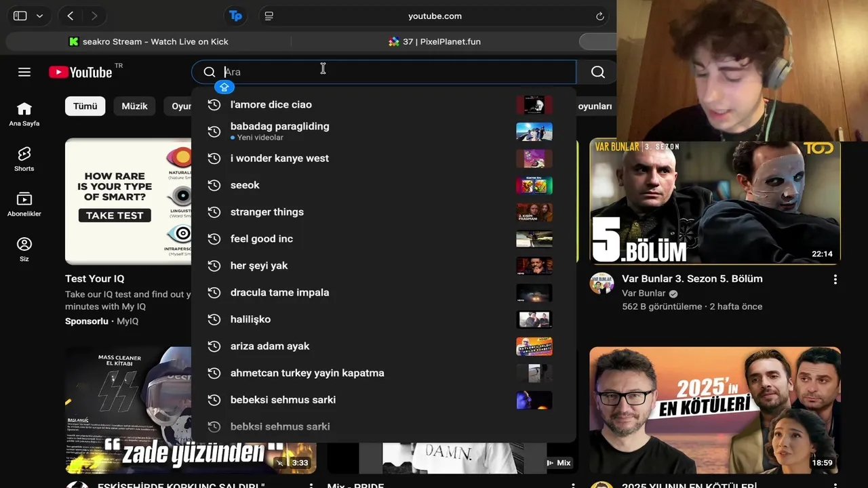Image resolution: width=868 pixels, height=488 pixels.
Task: Switch to the seakro Stream Kick tab
Action: tap(149, 41)
